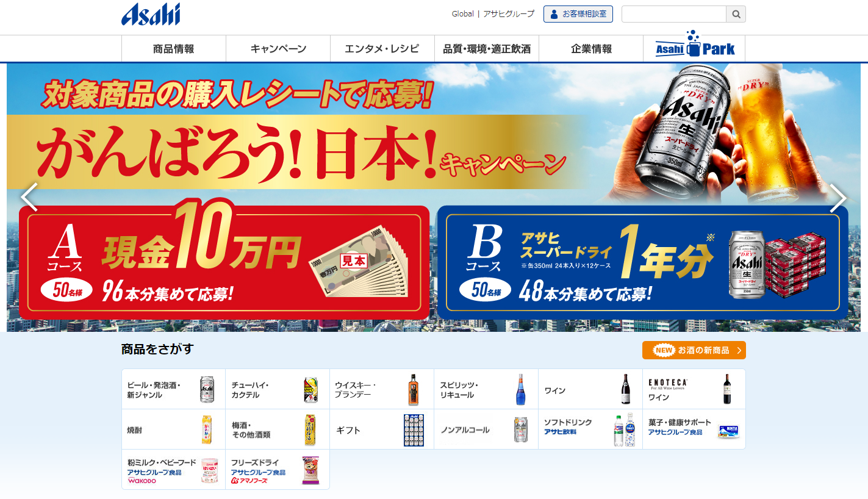
Task: Open the ENOTECA ワイン category tile
Action: 694,389
